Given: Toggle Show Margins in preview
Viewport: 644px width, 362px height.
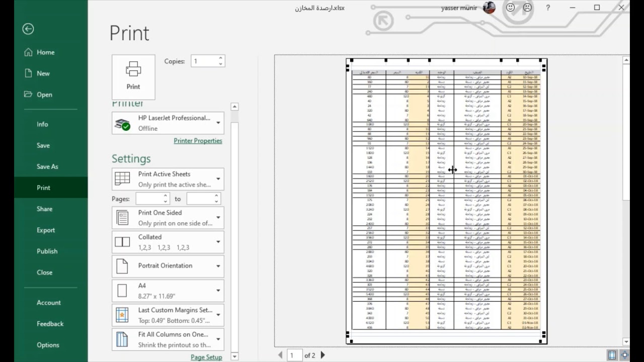Looking at the screenshot, I should tap(612, 355).
